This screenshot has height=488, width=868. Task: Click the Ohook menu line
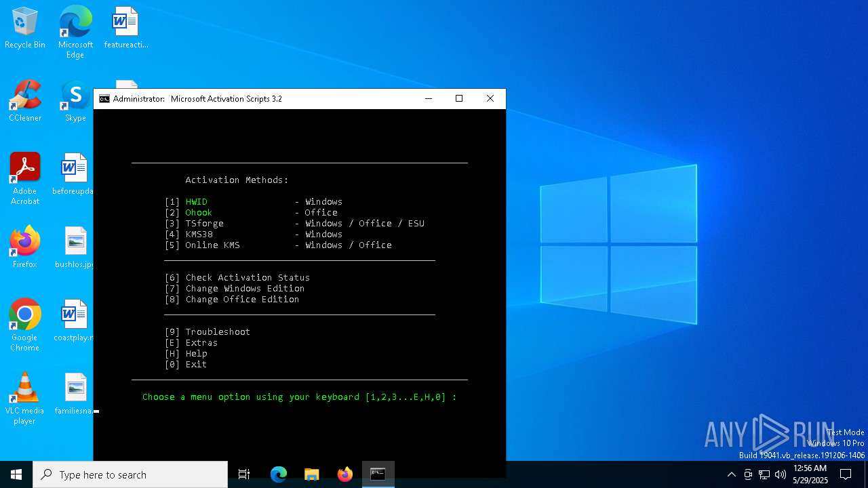tap(251, 213)
